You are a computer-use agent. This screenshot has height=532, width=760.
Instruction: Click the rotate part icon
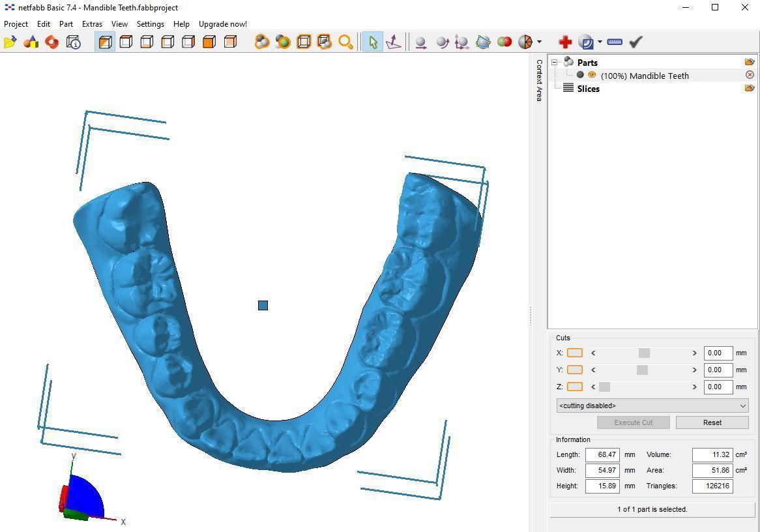click(442, 42)
